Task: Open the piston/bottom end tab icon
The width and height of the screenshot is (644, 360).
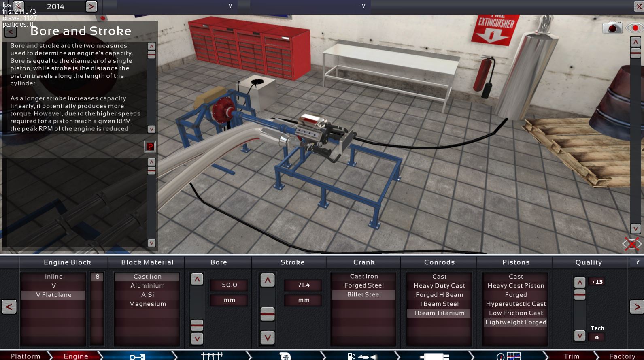Action: click(x=138, y=356)
